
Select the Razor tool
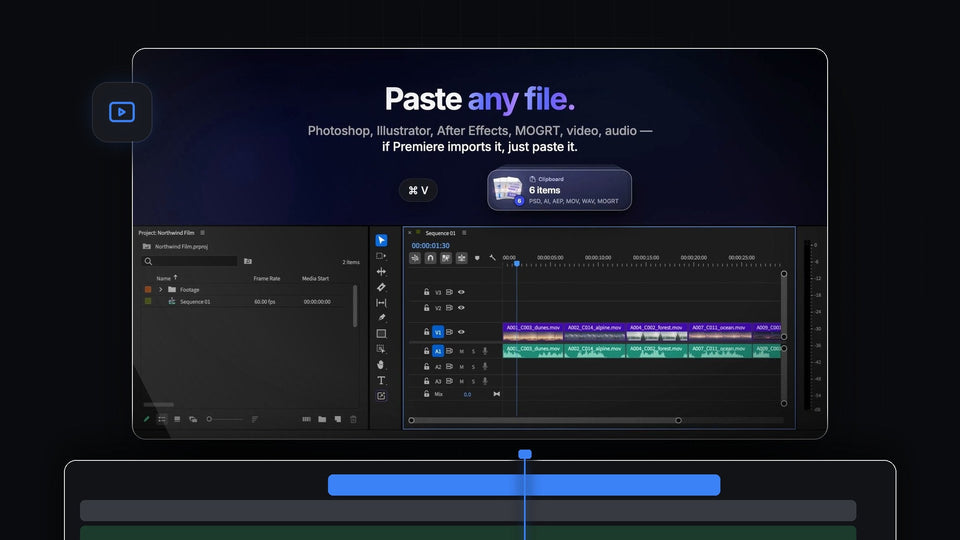pyautogui.click(x=381, y=287)
